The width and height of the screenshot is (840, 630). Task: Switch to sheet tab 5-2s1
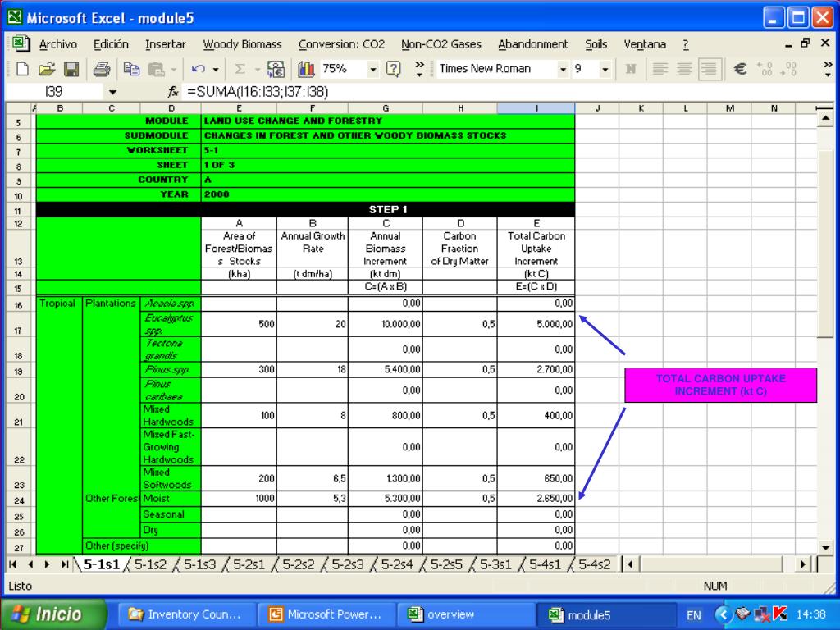[249, 564]
